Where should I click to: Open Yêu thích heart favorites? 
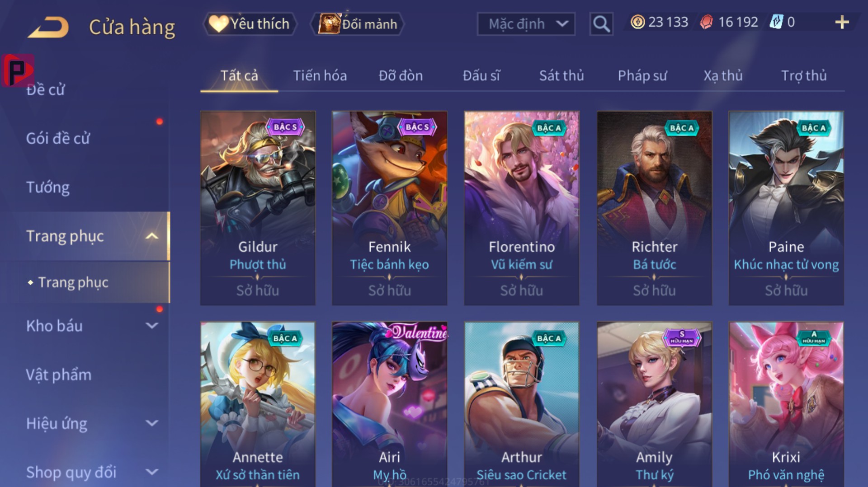250,23
